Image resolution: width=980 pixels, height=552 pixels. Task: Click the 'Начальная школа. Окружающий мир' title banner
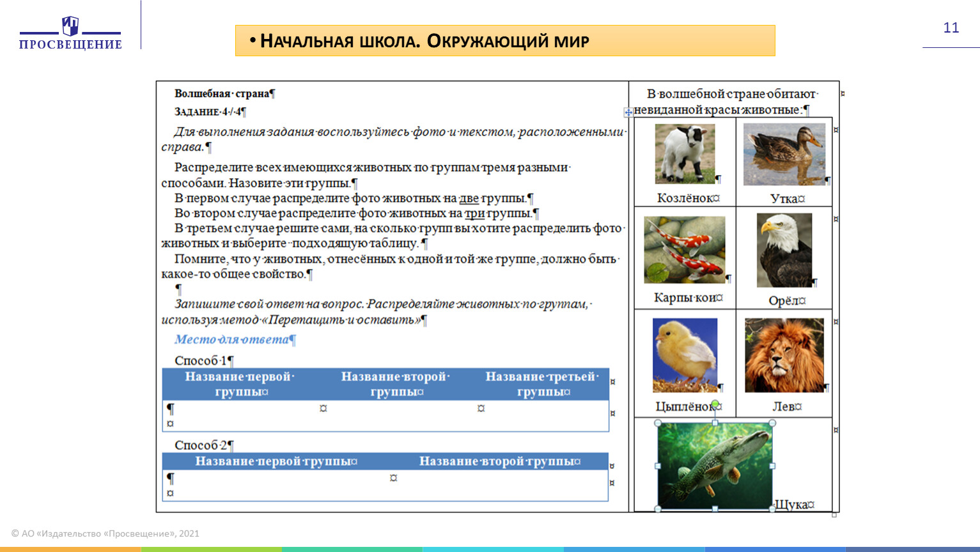click(504, 41)
